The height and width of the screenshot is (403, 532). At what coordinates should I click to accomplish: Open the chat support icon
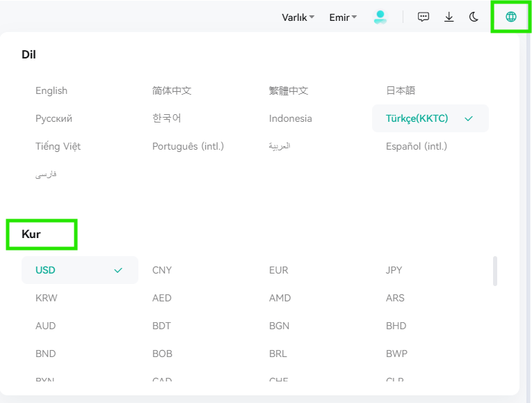423,17
